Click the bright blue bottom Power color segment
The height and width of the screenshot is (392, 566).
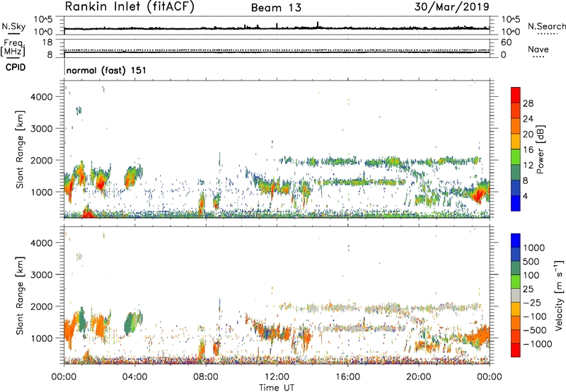pyautogui.click(x=516, y=203)
